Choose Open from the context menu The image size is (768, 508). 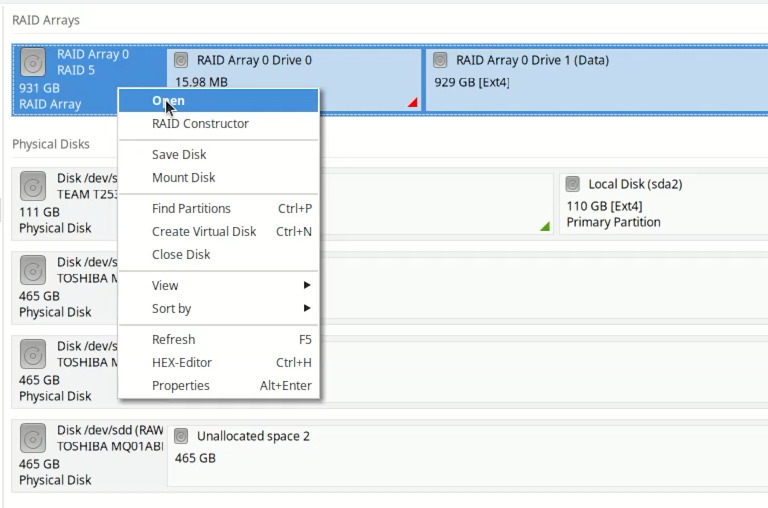(x=218, y=101)
